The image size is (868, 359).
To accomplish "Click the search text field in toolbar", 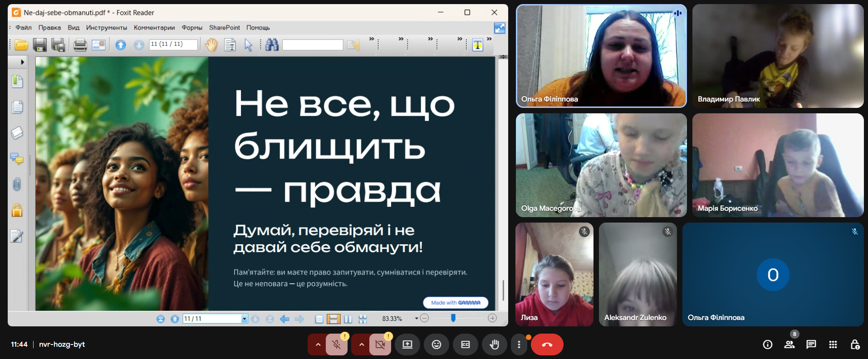I will 313,45.
